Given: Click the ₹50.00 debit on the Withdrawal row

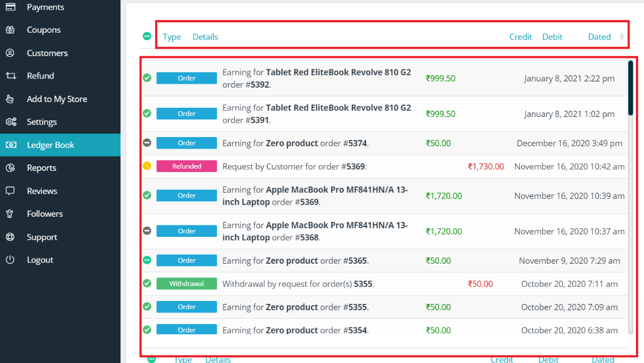Looking at the screenshot, I should tap(480, 284).
